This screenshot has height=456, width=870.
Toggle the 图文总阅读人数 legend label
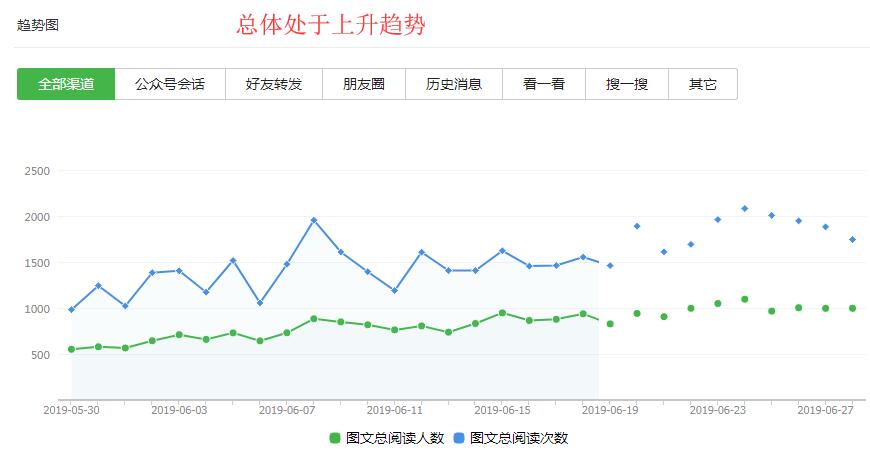click(x=394, y=438)
